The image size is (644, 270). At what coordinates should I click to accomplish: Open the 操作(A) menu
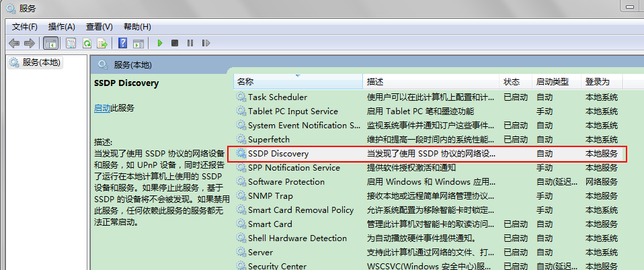tap(62, 27)
